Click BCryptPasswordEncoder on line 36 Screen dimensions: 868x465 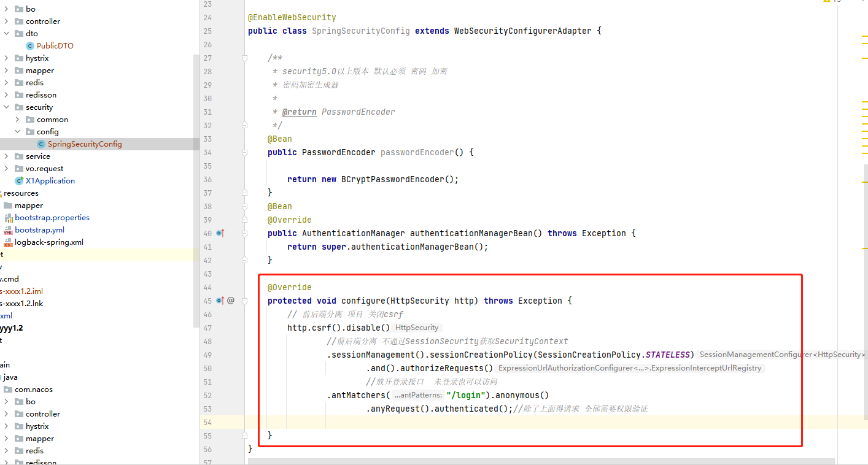(x=393, y=179)
